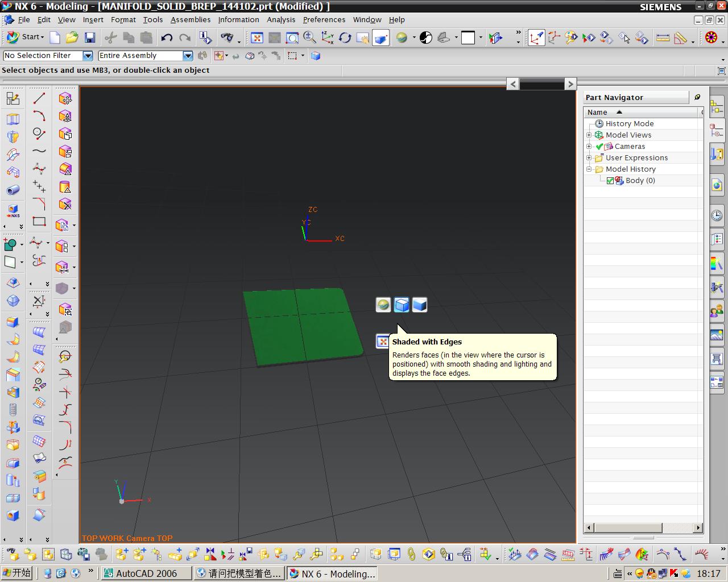Viewport: 728px width, 582px height.
Task: Click the True Shading sphere in the popup
Action: tap(383, 305)
